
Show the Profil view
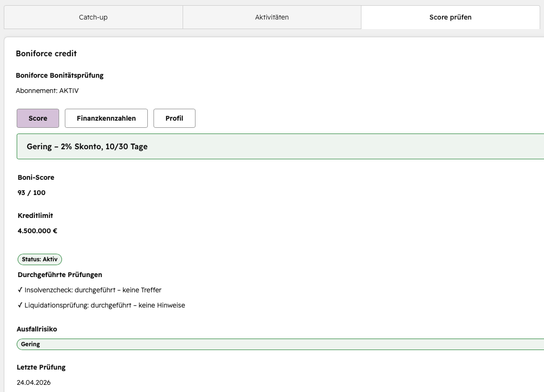tap(174, 118)
